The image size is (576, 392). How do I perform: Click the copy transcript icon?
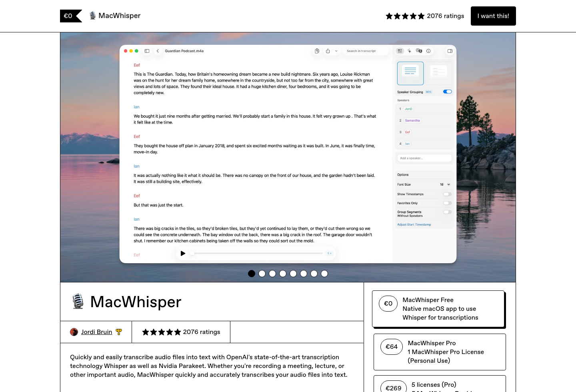point(317,51)
